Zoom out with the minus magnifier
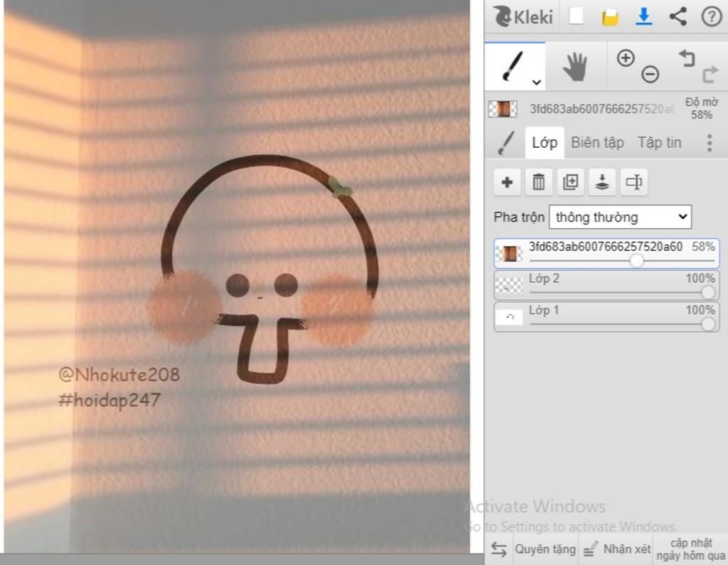 pos(650,74)
